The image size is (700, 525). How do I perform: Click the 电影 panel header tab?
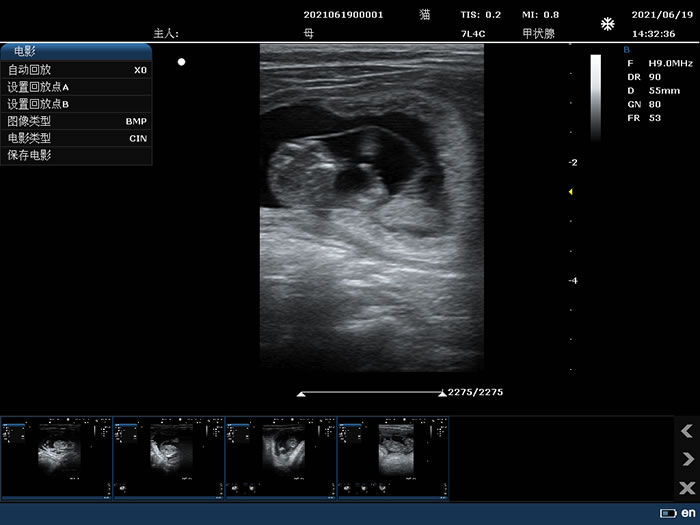(76, 52)
